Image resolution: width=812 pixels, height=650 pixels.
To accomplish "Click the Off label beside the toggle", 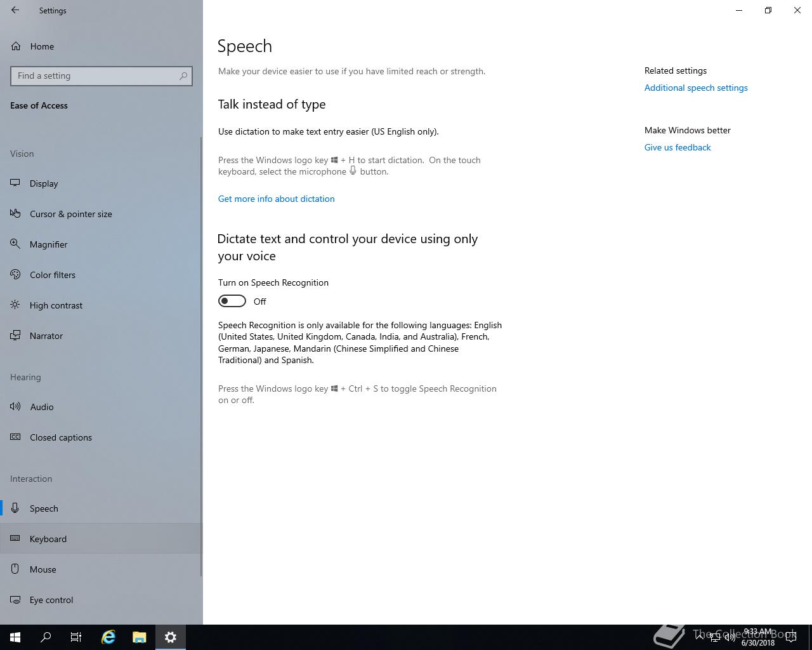I will point(260,302).
